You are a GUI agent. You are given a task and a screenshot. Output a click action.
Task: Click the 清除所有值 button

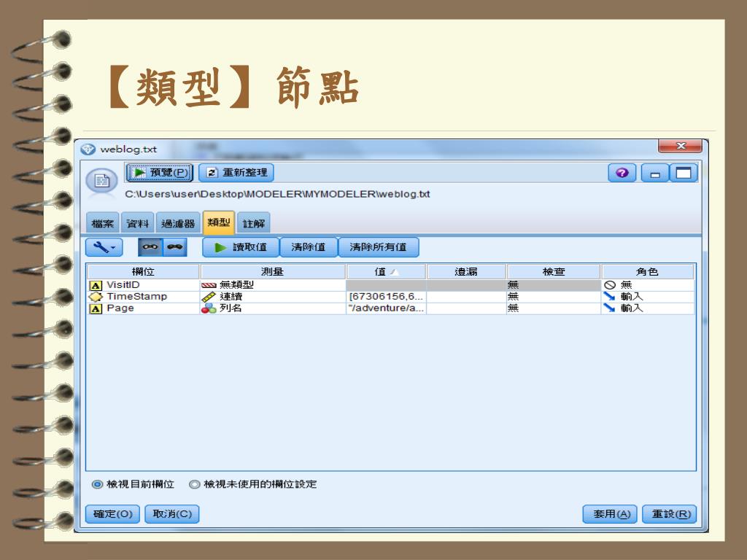pyautogui.click(x=379, y=247)
